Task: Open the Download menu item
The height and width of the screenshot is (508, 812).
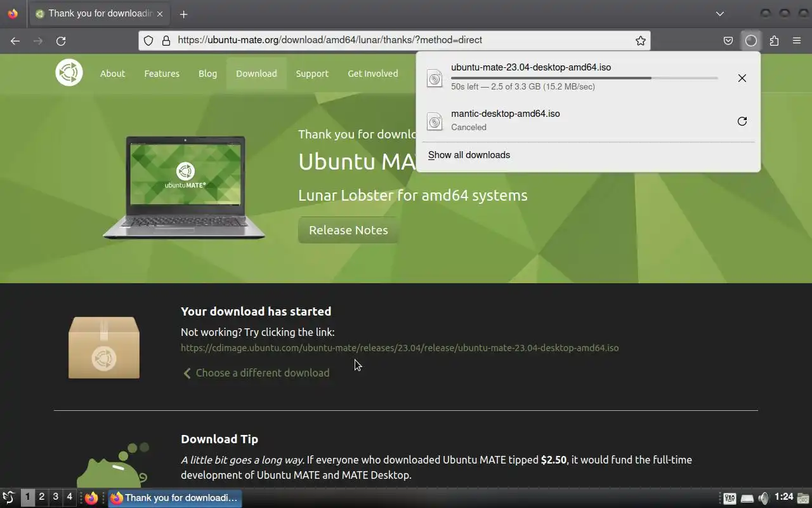Action: [x=256, y=74]
